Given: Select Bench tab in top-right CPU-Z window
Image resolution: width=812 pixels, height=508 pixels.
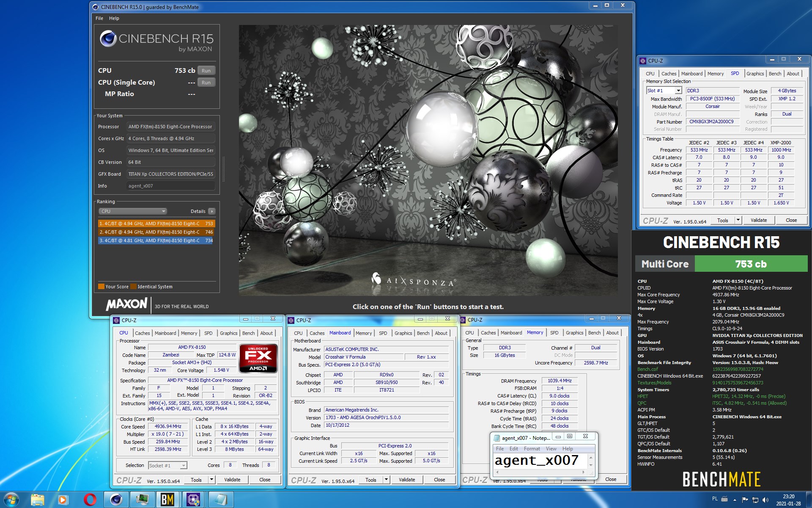Looking at the screenshot, I should tap(775, 74).
